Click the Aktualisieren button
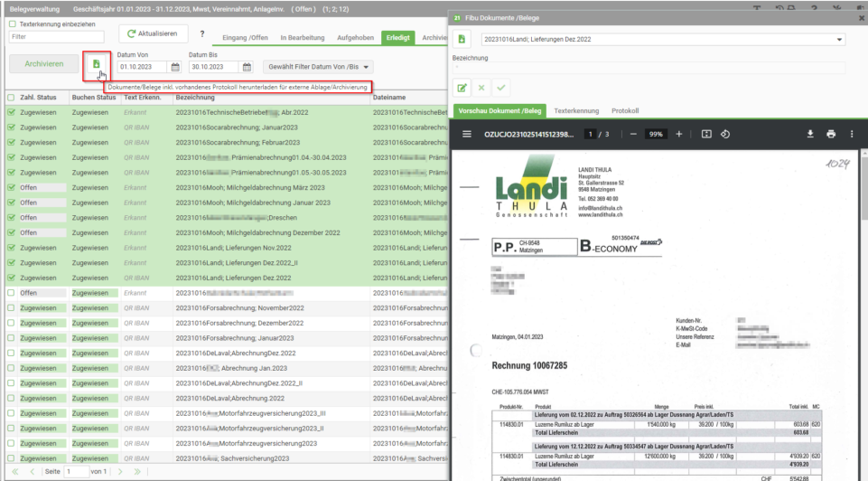The width and height of the screenshot is (868, 481). coord(153,33)
